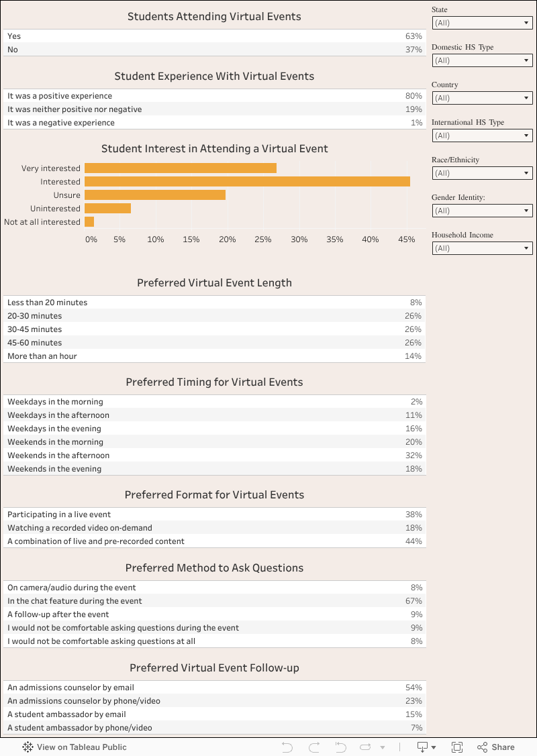This screenshot has width=537, height=756.
Task: Expand the International HS Type filter
Action: [482, 136]
